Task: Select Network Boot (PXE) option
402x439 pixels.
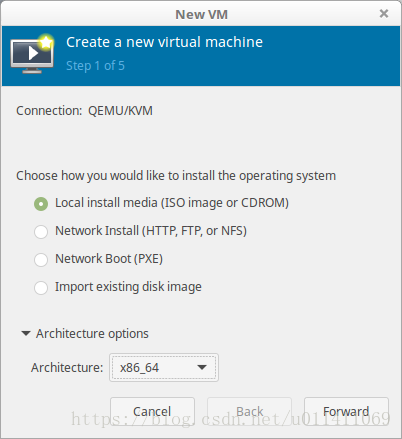Action: coord(41,259)
